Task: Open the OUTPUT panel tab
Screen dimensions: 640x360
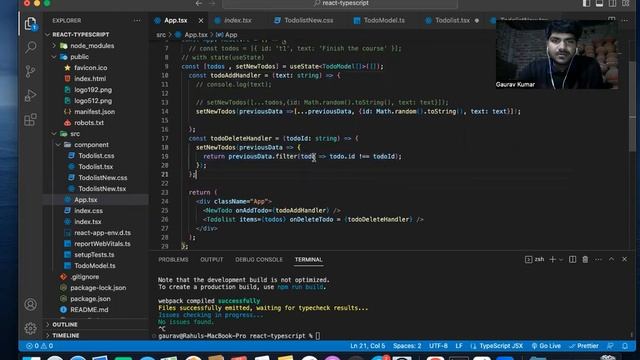Action: tap(211, 260)
